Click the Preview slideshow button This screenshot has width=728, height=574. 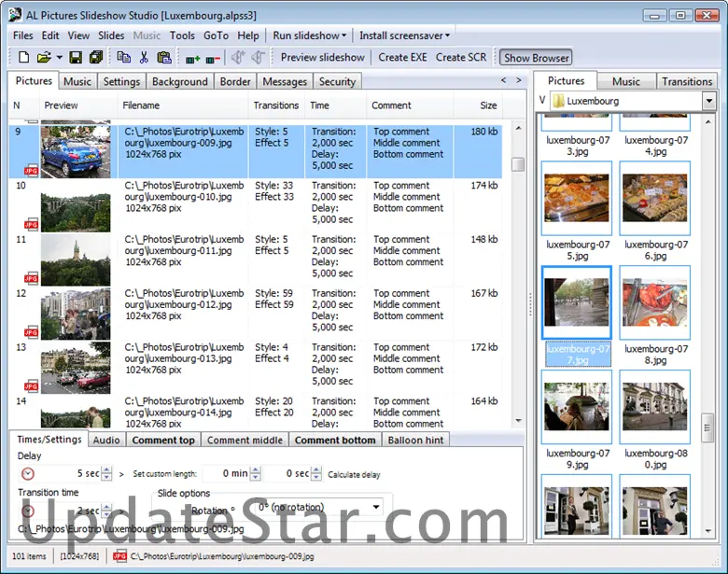322,57
